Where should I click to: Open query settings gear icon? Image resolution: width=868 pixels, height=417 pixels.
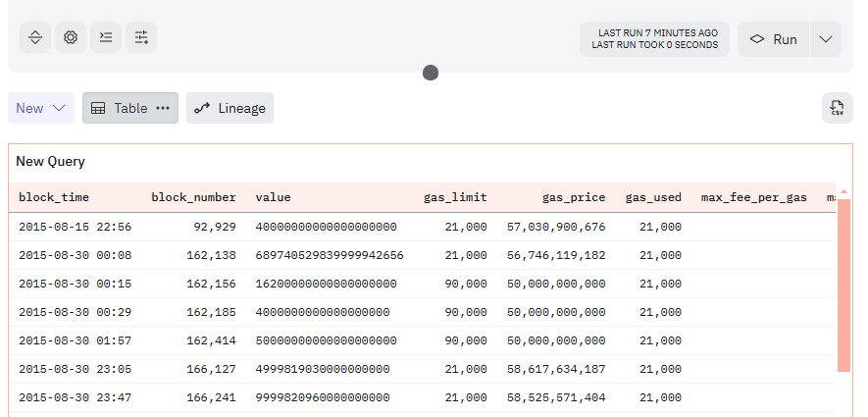click(x=71, y=37)
